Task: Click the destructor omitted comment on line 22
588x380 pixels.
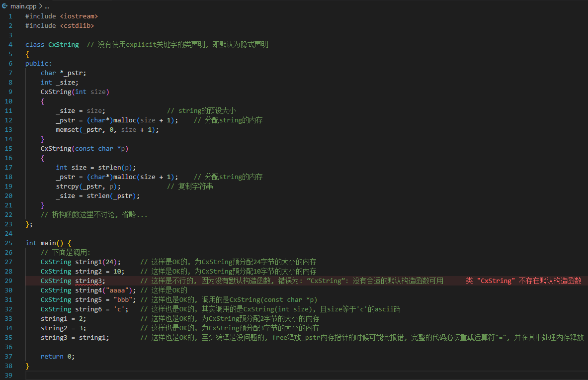Action: pyautogui.click(x=94, y=214)
